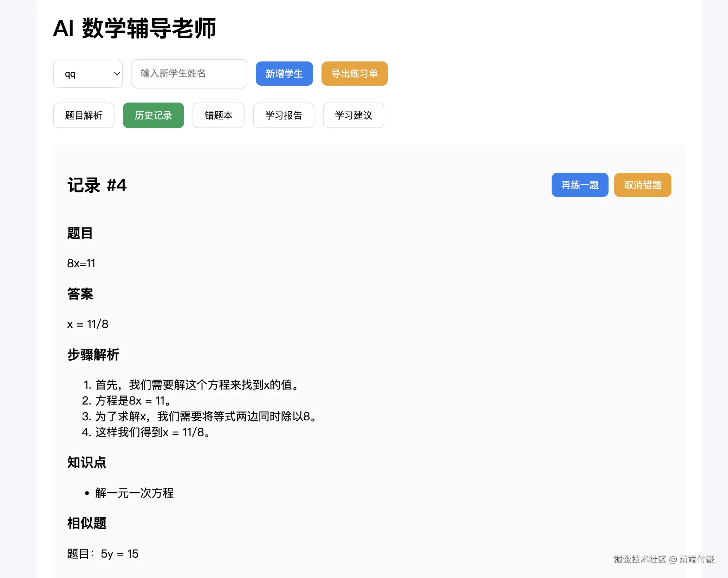728x578 pixels.
Task: Open the qq student dropdown
Action: click(87, 74)
